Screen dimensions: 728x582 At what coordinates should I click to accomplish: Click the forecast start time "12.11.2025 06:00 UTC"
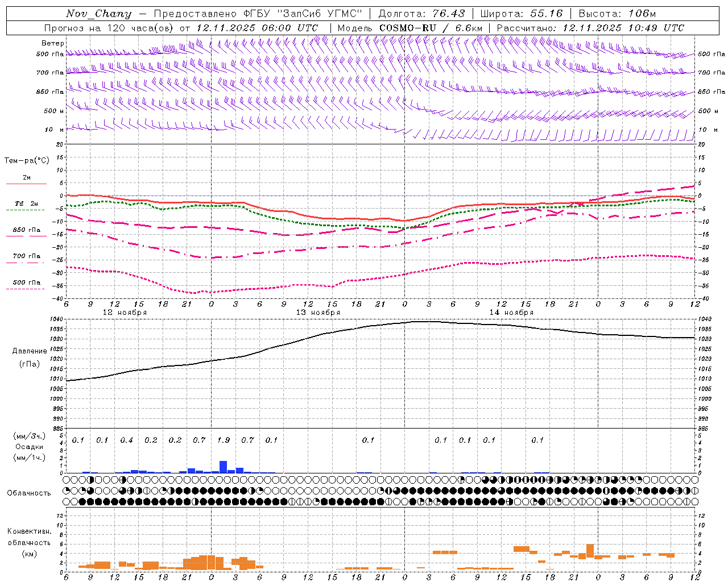257,28
